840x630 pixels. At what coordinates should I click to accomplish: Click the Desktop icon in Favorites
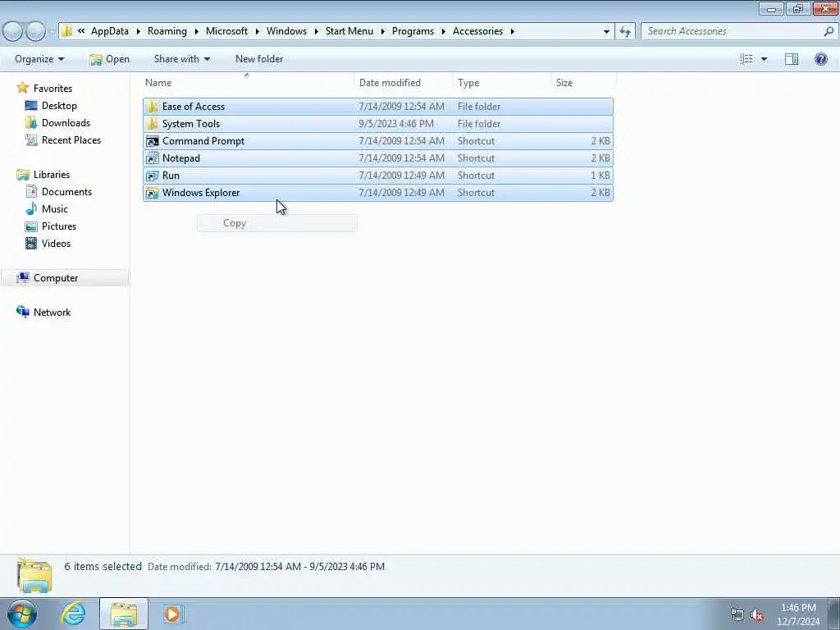[31, 106]
